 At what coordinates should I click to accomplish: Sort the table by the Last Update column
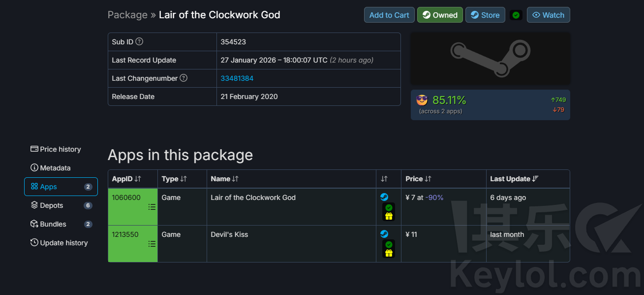pos(514,179)
